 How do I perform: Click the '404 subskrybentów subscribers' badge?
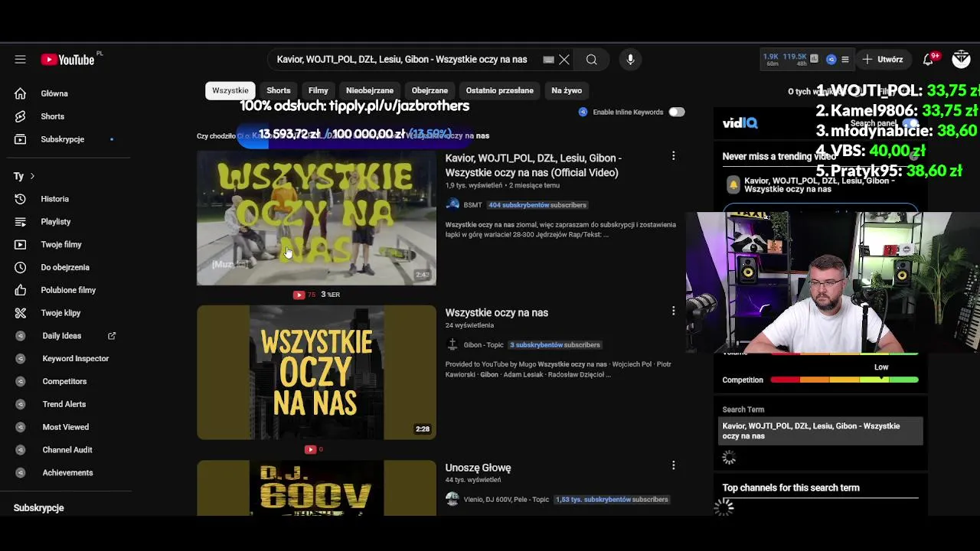click(537, 205)
